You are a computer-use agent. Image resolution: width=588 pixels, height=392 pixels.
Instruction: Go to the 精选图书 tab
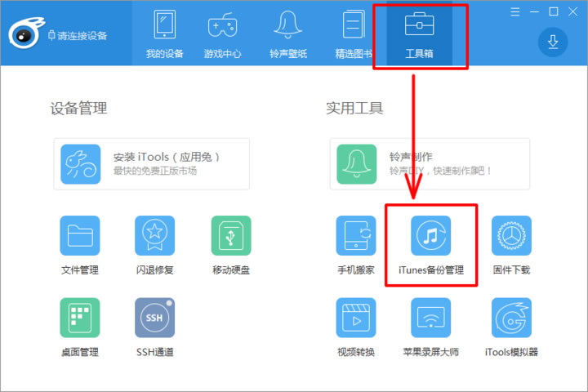tap(354, 34)
